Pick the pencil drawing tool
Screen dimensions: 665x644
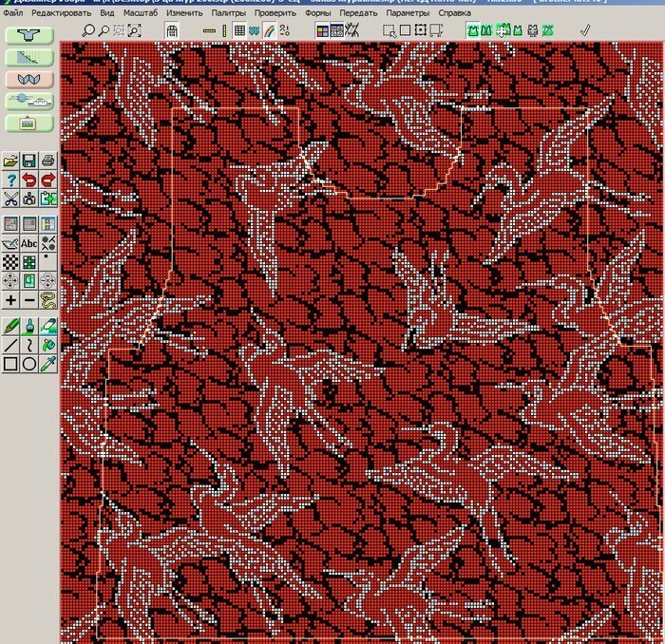pos(10,325)
